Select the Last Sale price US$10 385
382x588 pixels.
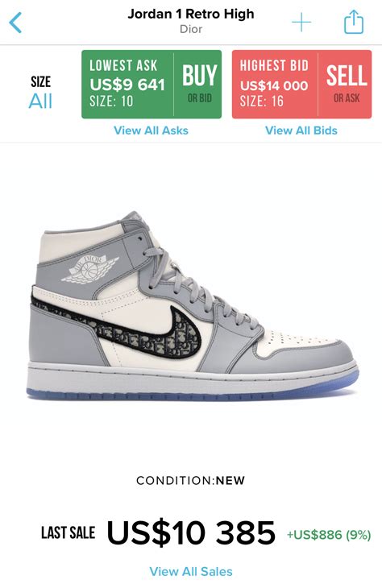pos(191,533)
